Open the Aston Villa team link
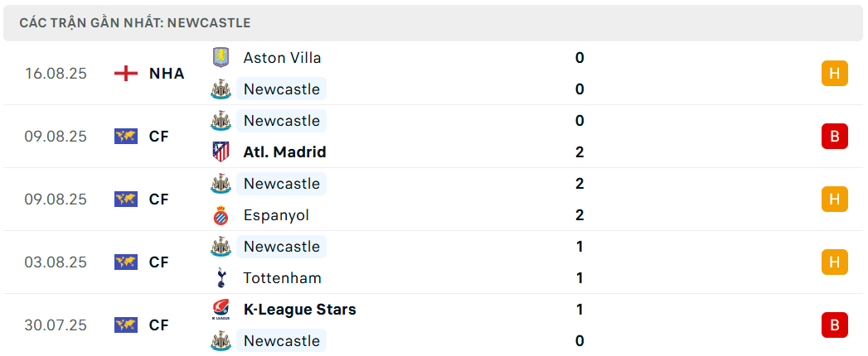 (283, 57)
